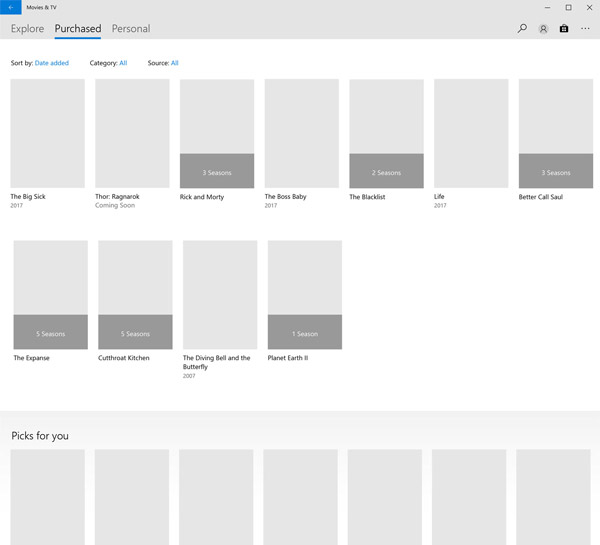Maximize the Movies & TV window
This screenshot has width=600, height=545.
[569, 7]
